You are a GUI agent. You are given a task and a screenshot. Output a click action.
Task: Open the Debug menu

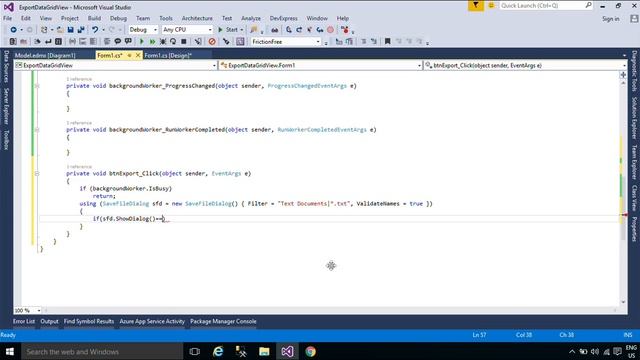[118, 18]
